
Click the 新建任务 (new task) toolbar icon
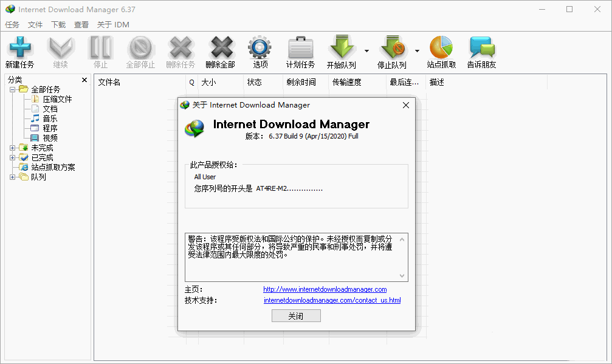(x=19, y=48)
